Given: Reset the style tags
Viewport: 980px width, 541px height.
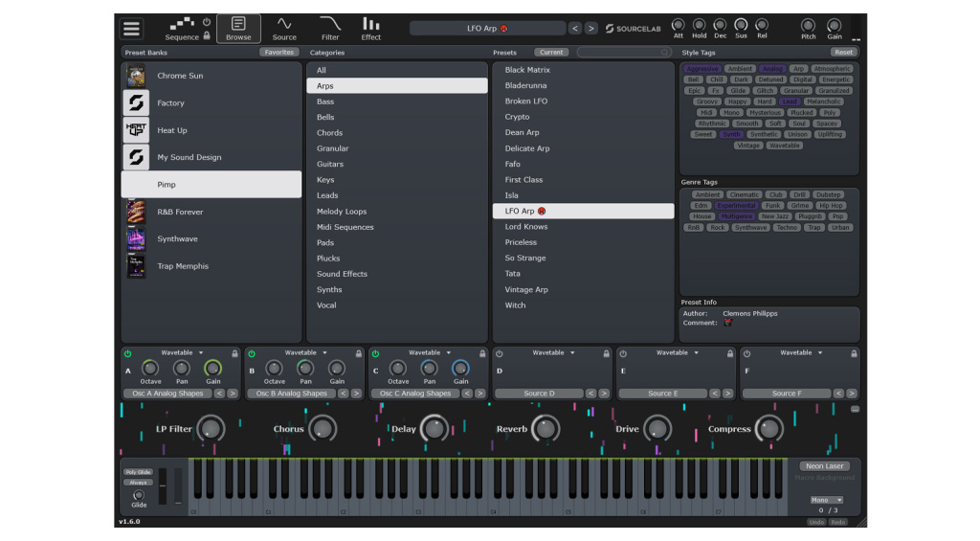Looking at the screenshot, I should click(843, 53).
